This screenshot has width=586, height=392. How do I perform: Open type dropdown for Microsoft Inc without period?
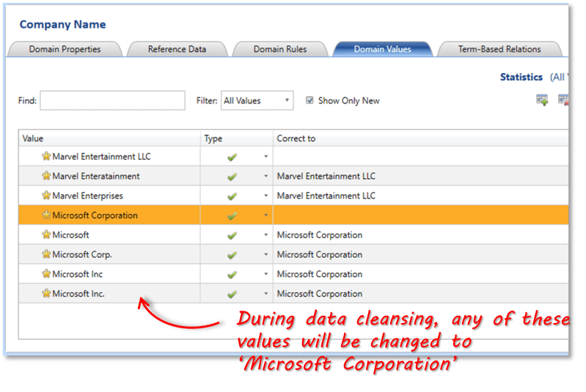[266, 274]
